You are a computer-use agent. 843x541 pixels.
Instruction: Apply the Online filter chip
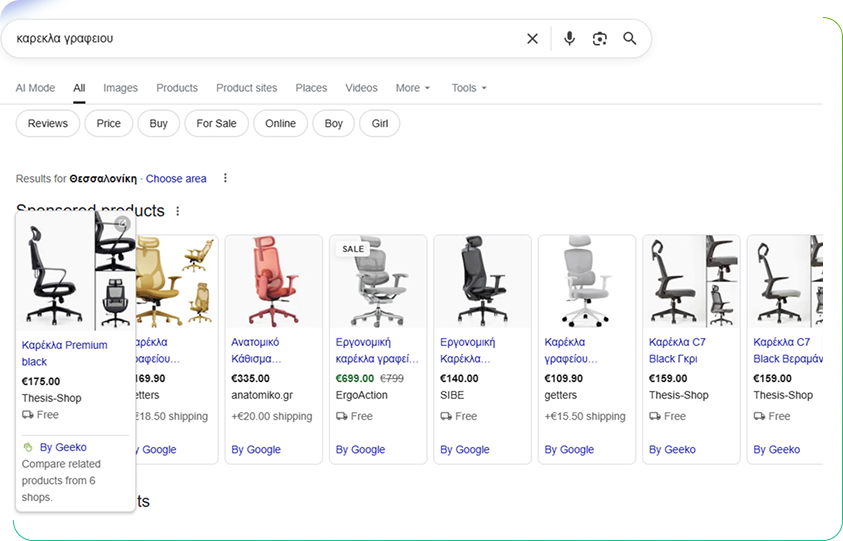click(x=281, y=123)
